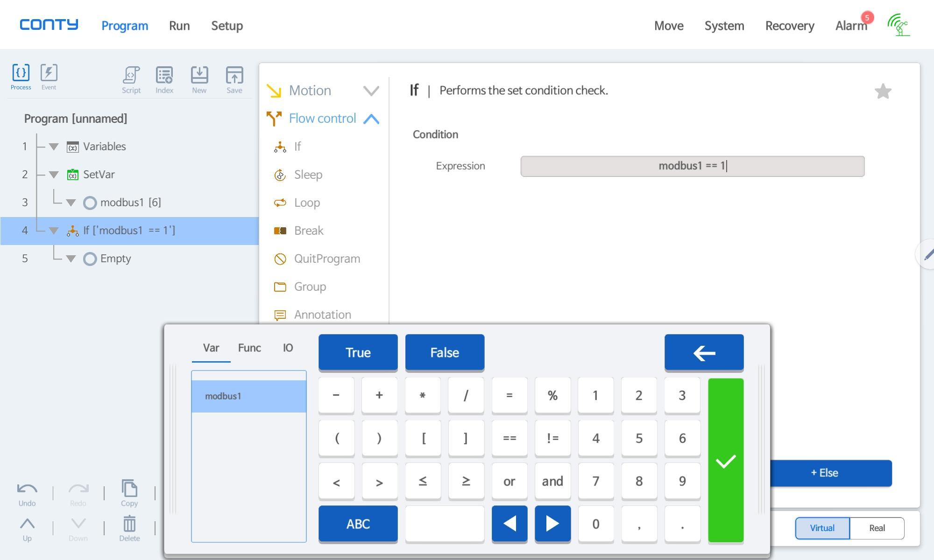Collapse the Empty tree node

pos(71,259)
